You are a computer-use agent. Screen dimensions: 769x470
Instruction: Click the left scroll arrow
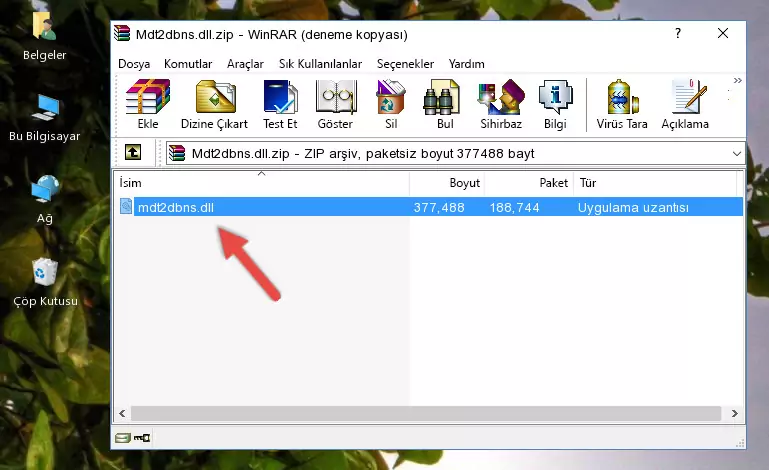point(122,414)
